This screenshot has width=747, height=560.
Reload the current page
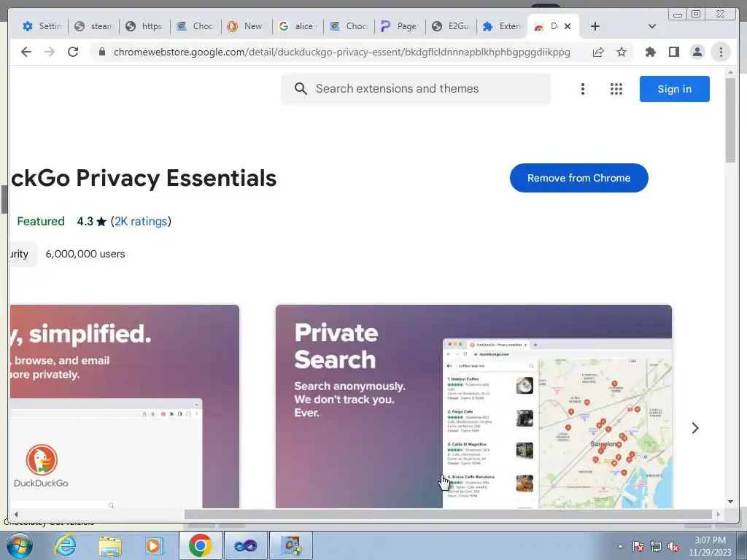click(73, 52)
